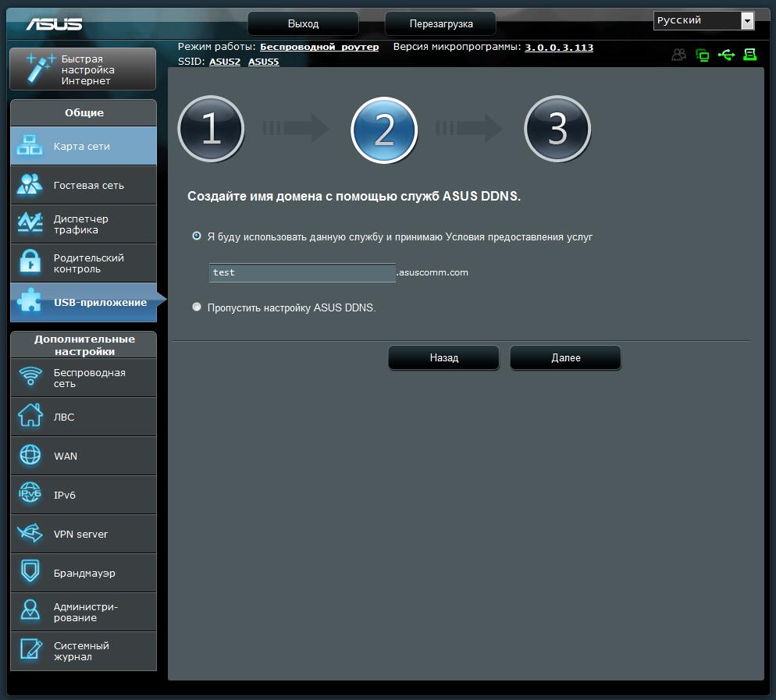This screenshot has width=776, height=700.
Task: Click the guest users status icon
Action: 679,55
